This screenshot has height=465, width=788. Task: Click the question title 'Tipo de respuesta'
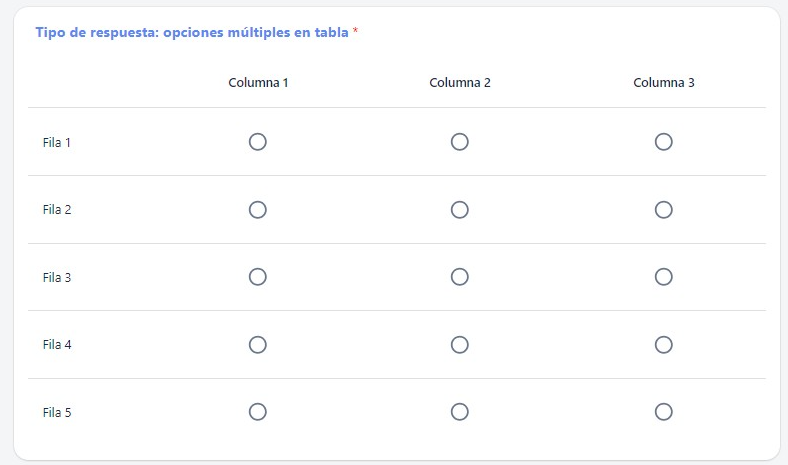tap(192, 32)
